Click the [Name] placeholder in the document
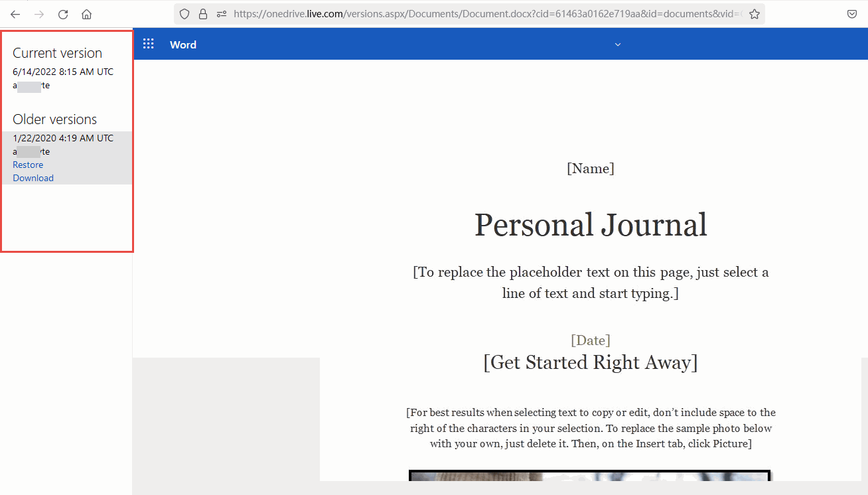The image size is (868, 495). 590,168
